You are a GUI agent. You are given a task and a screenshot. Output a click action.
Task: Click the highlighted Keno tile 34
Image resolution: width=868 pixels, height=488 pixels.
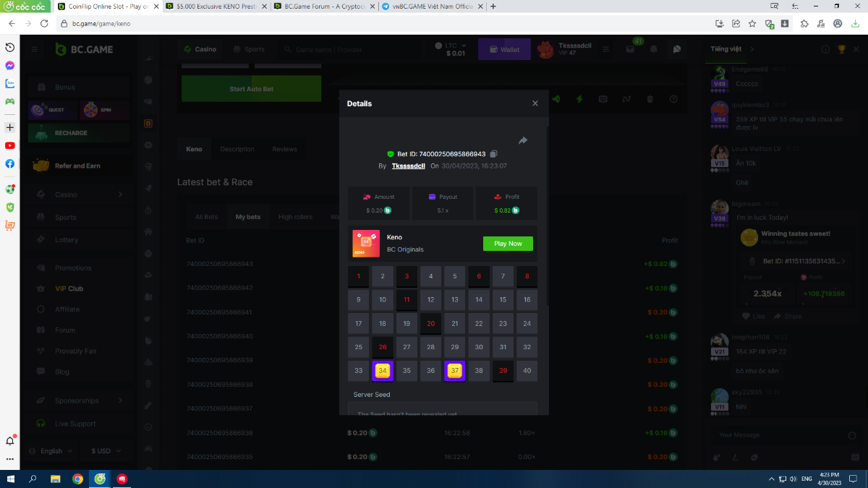click(383, 371)
